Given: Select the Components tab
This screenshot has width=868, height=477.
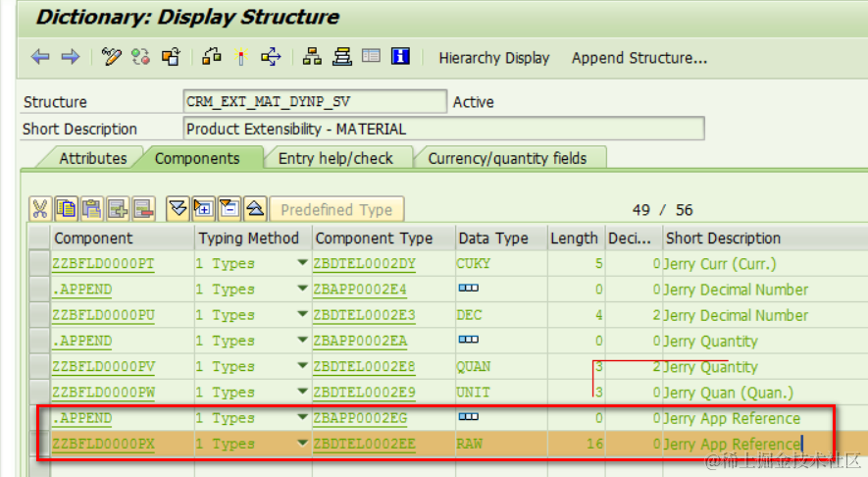Looking at the screenshot, I should 197,158.
